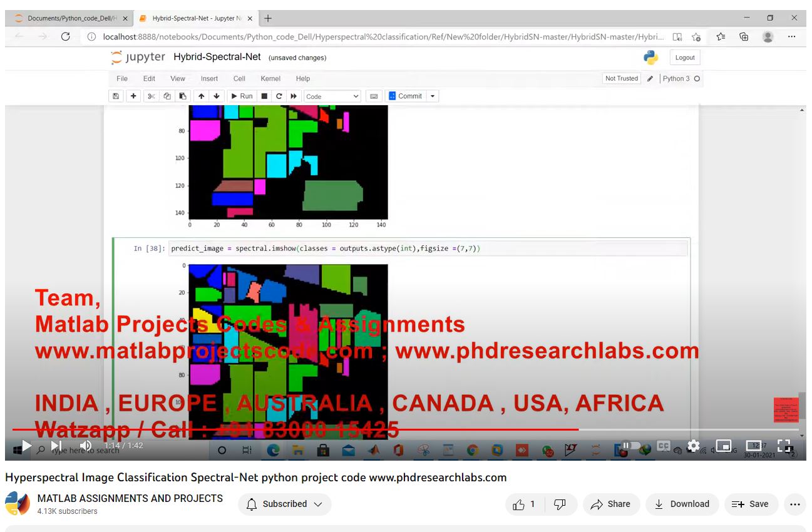The image size is (812, 532).
Task: Open the File menu in Jupyter
Action: pyautogui.click(x=122, y=79)
